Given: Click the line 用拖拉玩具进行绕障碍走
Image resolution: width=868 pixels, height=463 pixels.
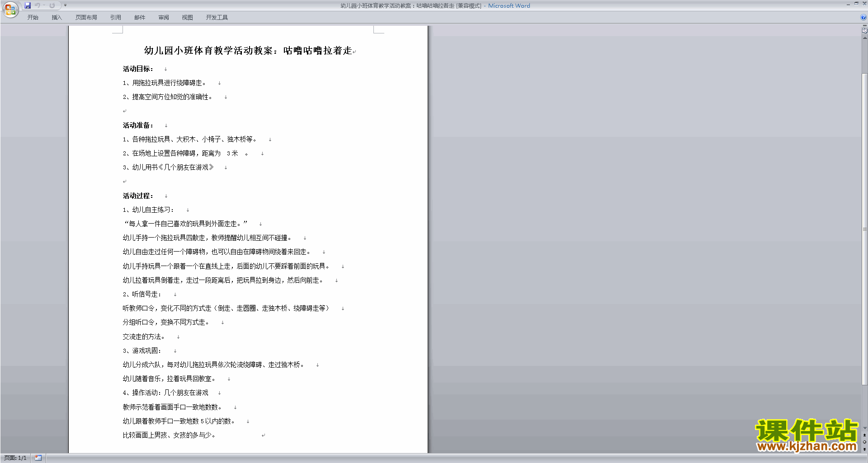Looking at the screenshot, I should (x=165, y=83).
